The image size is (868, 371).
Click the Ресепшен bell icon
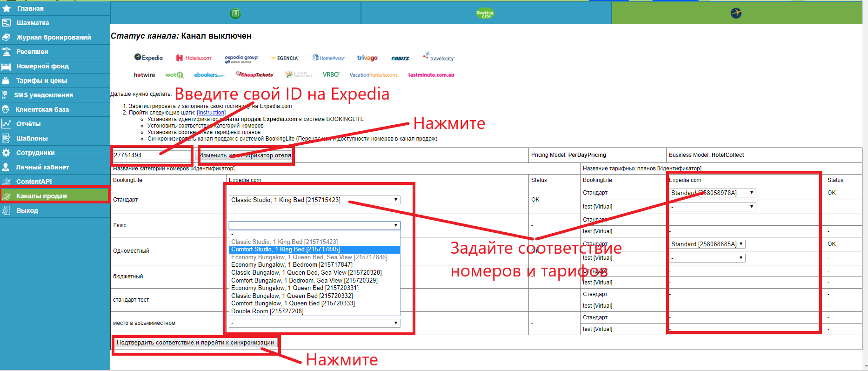coord(7,52)
